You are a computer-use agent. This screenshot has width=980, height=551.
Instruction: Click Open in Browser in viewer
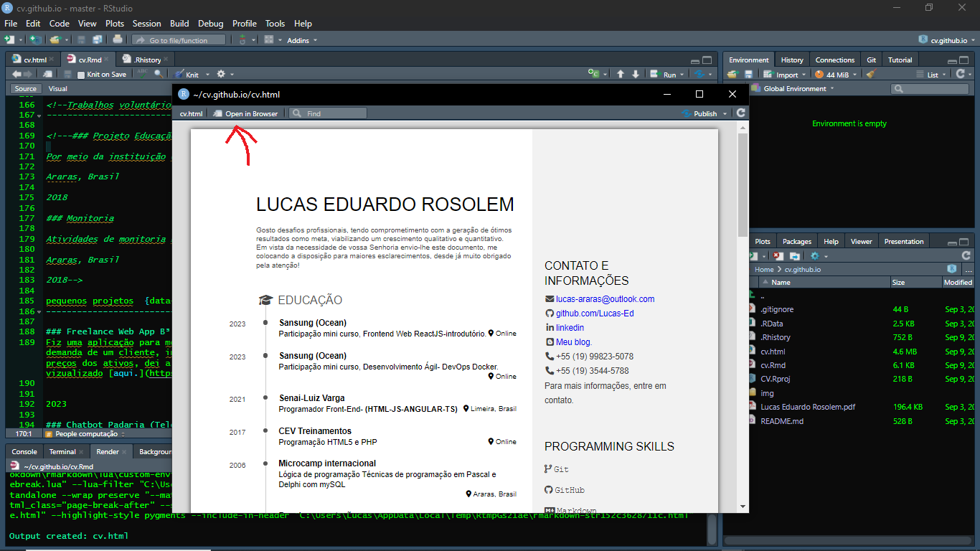[x=246, y=113]
